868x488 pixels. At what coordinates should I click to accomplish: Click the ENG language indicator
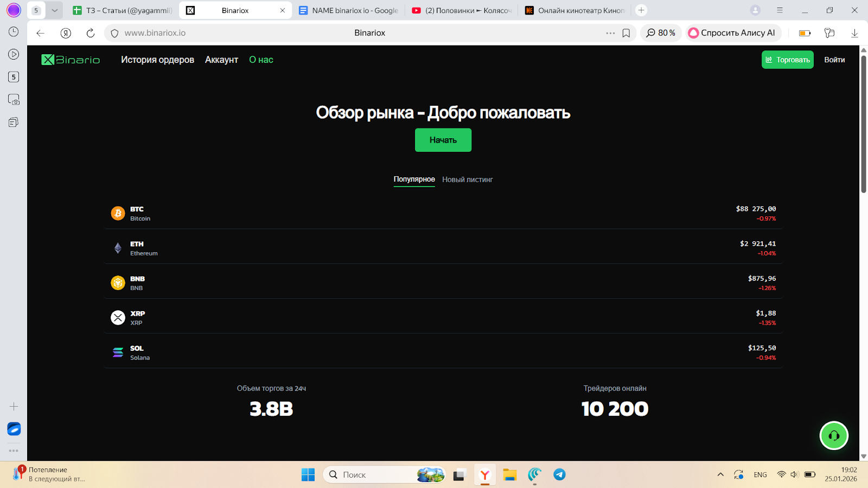[x=761, y=474]
